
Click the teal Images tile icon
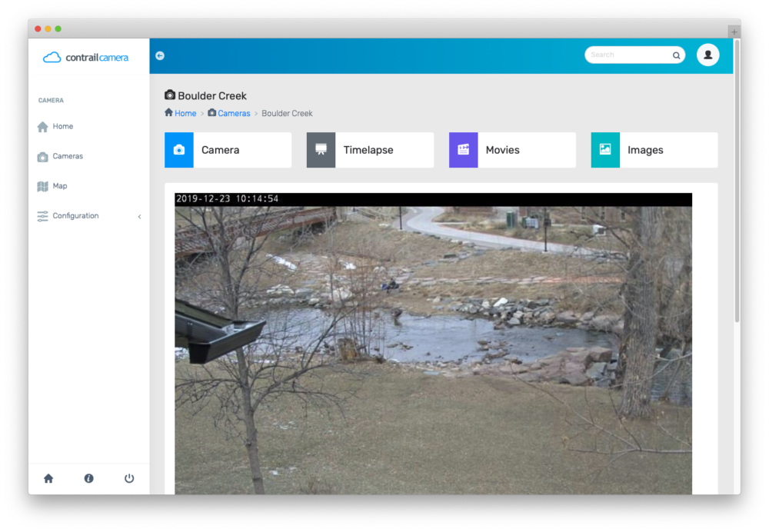click(x=605, y=150)
